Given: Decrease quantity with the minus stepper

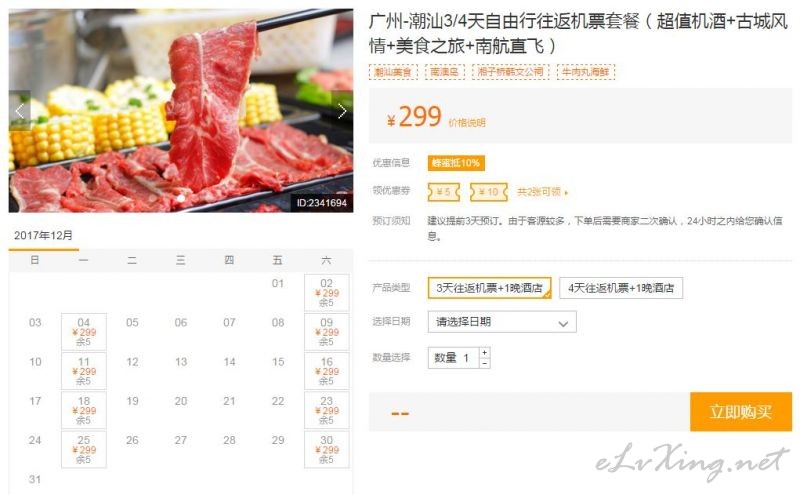Looking at the screenshot, I should click(x=485, y=363).
